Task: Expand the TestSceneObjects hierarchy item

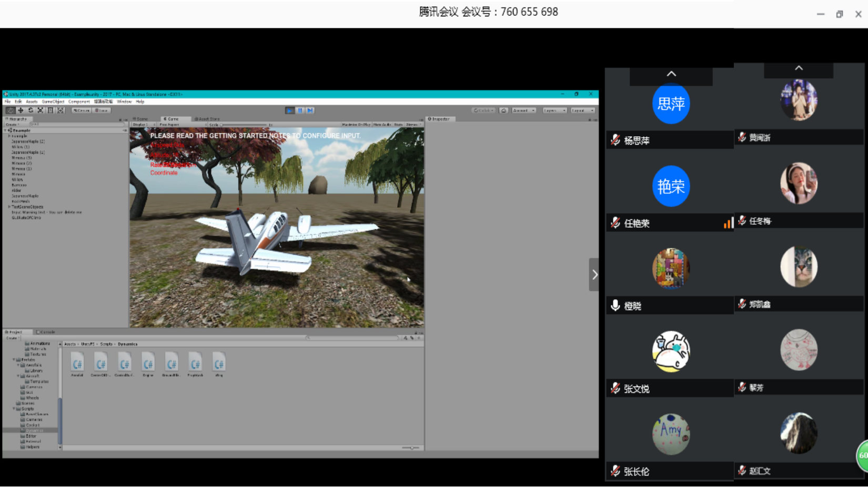Action: click(x=9, y=207)
